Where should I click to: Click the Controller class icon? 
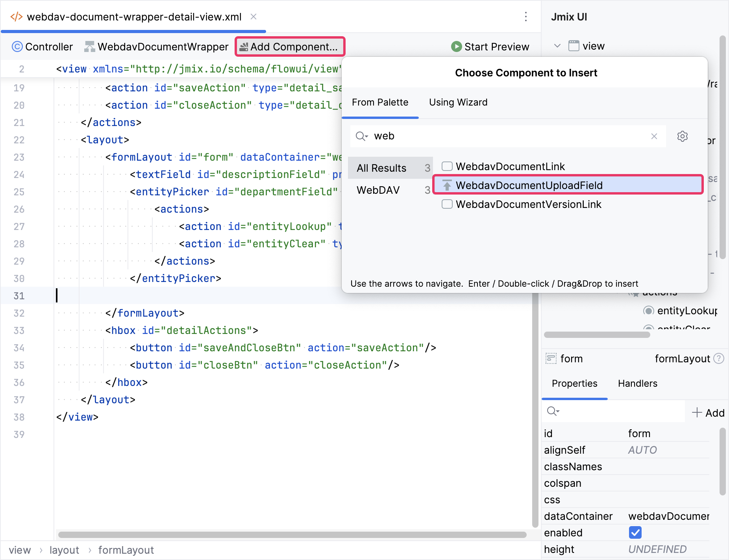tap(17, 47)
